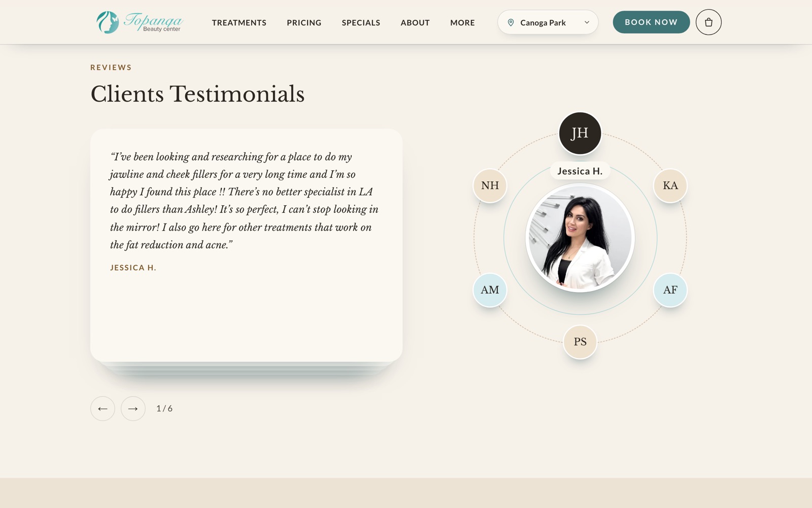The width and height of the screenshot is (812, 508).
Task: Go to previous testimonial with left arrow
Action: click(103, 408)
